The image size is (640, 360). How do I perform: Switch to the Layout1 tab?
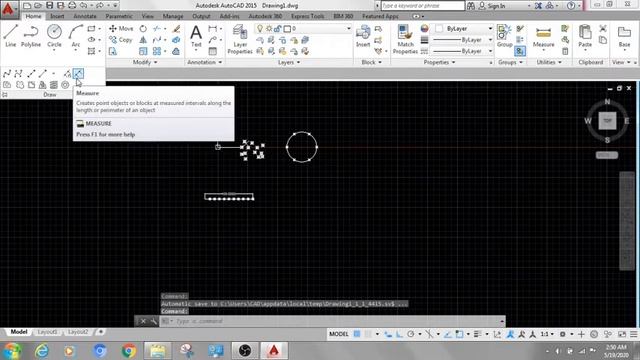click(47, 332)
